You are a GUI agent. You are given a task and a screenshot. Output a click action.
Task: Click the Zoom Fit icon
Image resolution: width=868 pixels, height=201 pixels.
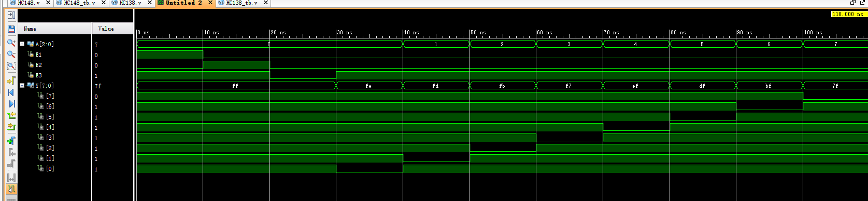11,66
